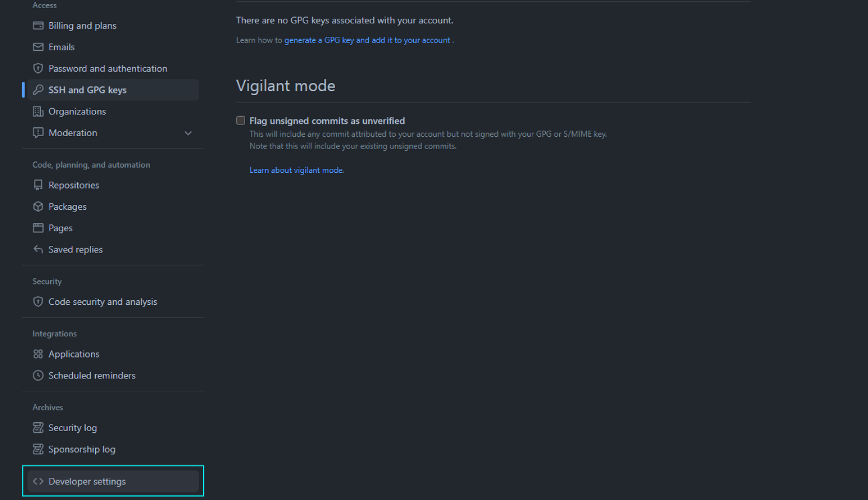This screenshot has width=868, height=500.
Task: Click the envelope icon next to Emails
Action: pyautogui.click(x=38, y=47)
